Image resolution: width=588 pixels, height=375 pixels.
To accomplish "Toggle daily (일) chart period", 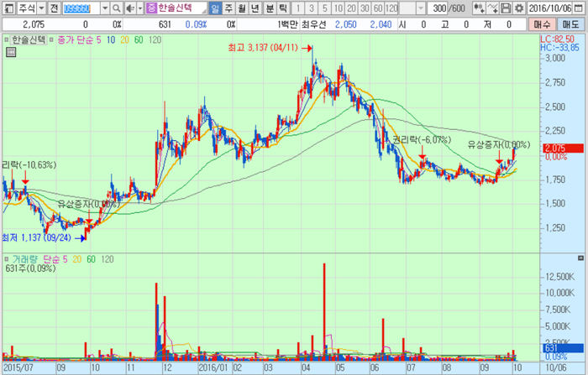I will point(215,8).
